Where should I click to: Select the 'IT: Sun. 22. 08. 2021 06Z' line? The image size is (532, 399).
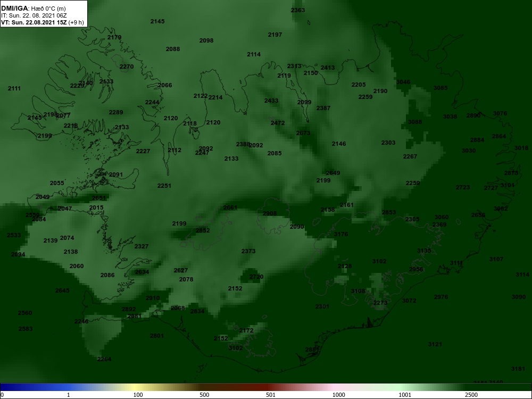tap(34, 15)
